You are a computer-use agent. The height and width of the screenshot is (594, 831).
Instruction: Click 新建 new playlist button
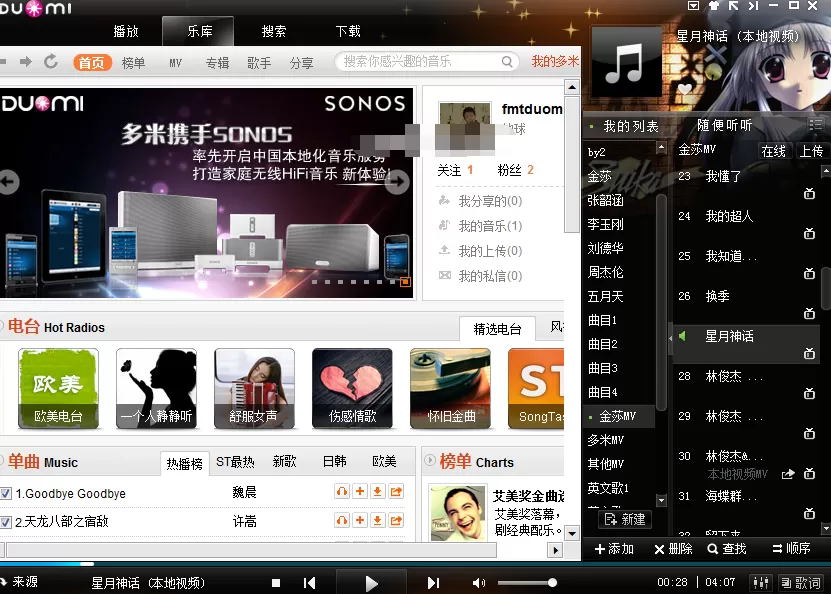pos(625,519)
